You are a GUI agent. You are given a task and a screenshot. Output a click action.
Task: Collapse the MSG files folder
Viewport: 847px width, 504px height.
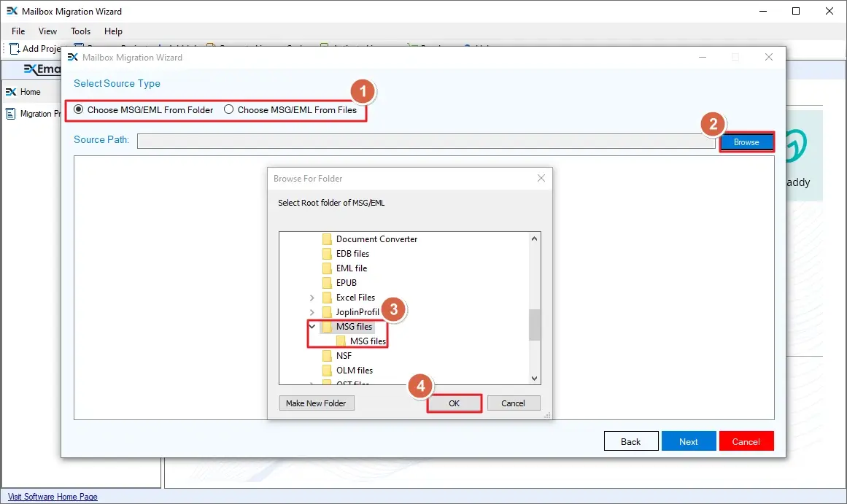click(x=312, y=326)
